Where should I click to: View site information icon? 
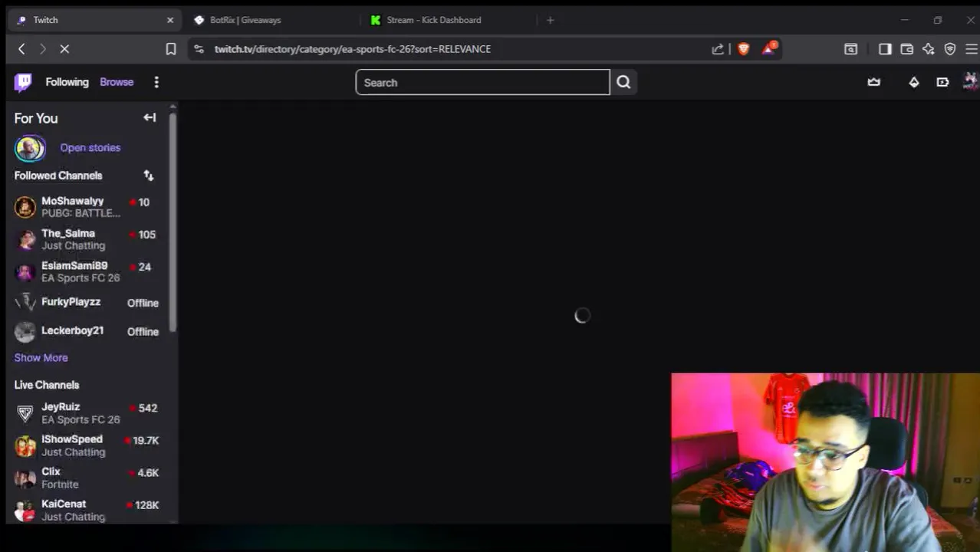point(199,49)
